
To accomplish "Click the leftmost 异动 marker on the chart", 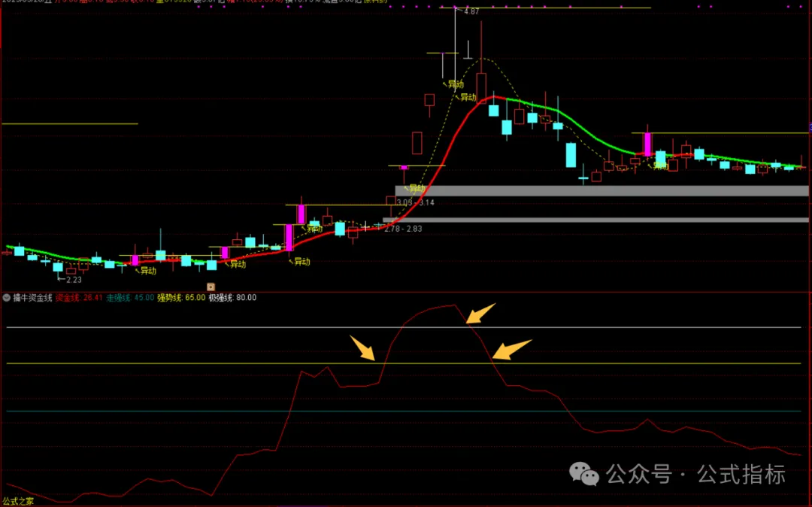I will pyautogui.click(x=147, y=271).
